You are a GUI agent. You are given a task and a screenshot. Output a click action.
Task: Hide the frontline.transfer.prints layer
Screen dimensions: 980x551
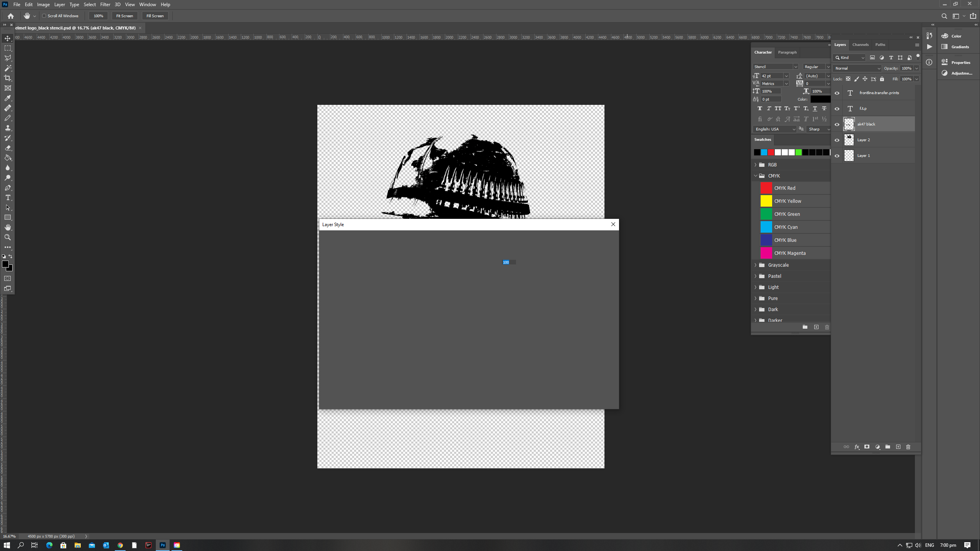tap(837, 93)
